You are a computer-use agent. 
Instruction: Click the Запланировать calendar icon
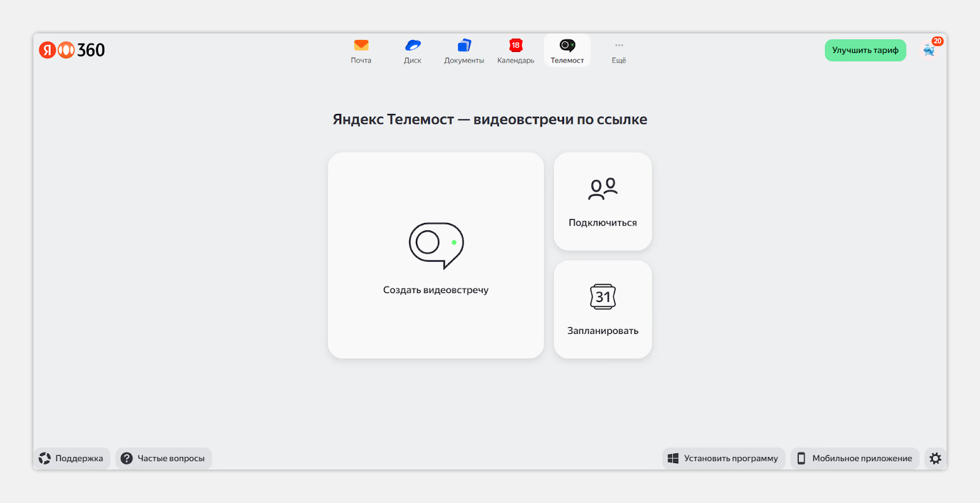pos(603,297)
